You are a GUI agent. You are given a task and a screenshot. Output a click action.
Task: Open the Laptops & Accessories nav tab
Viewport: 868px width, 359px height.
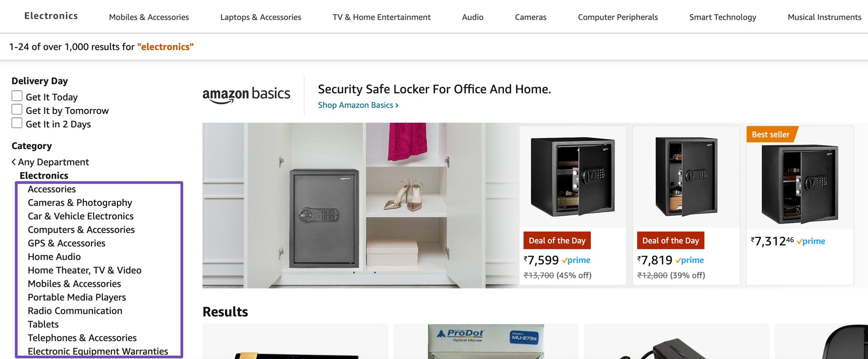(261, 17)
